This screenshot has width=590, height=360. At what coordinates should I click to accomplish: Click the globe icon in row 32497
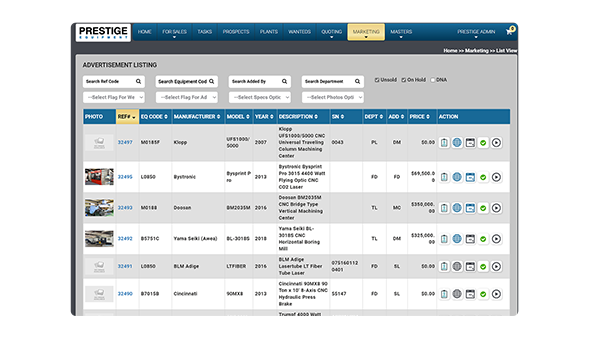coord(457,143)
